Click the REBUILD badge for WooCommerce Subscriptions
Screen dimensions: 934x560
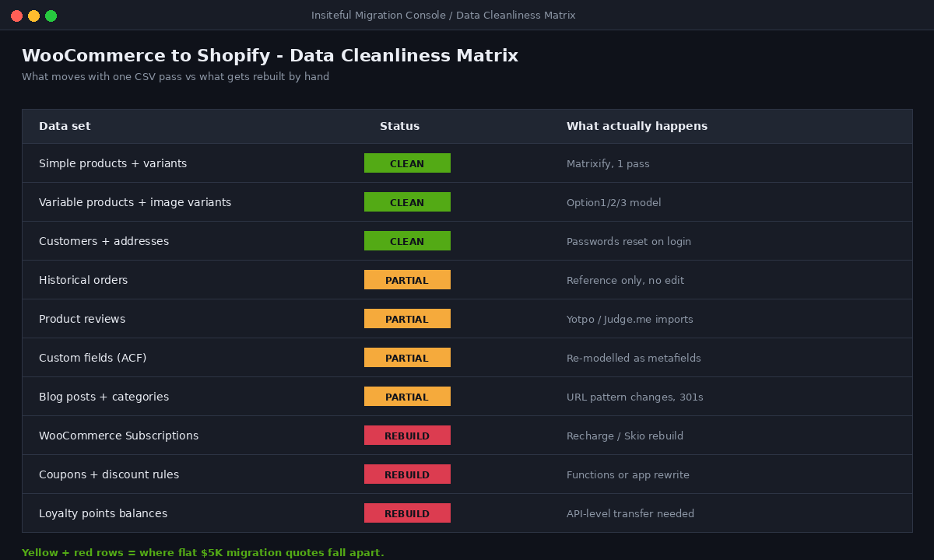[x=407, y=436]
